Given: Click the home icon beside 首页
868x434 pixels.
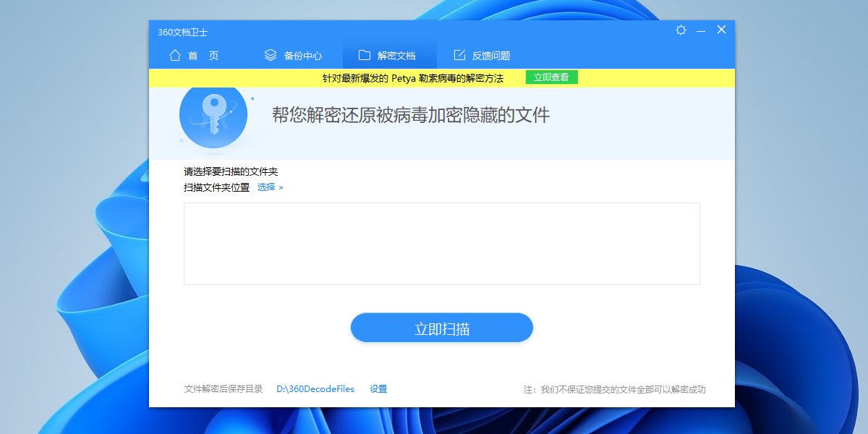Looking at the screenshot, I should pyautogui.click(x=175, y=55).
